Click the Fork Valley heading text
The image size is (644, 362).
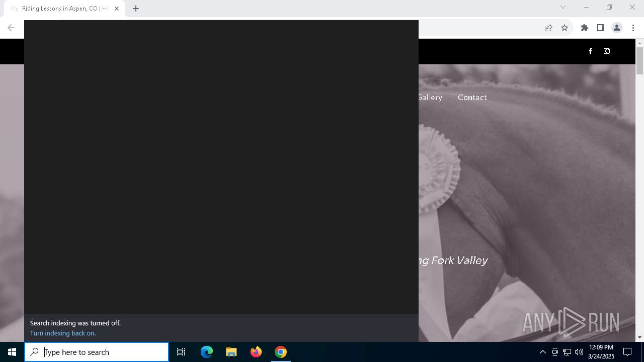click(x=453, y=260)
